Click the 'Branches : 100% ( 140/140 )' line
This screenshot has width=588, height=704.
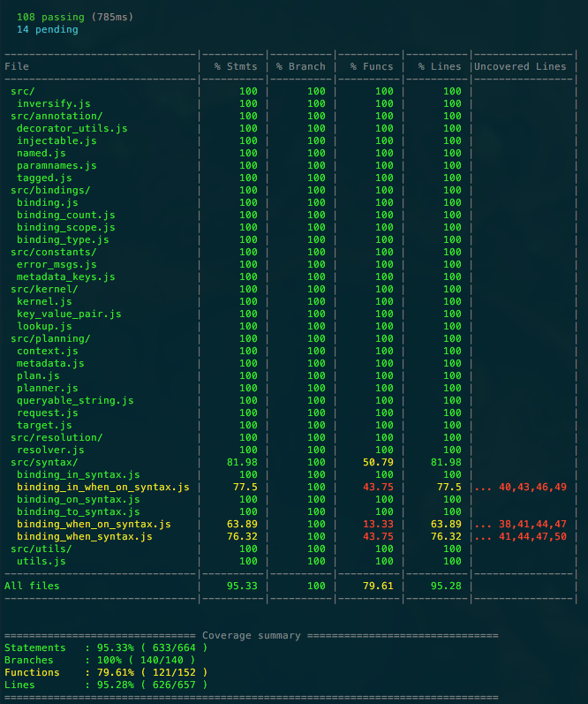tap(100, 661)
